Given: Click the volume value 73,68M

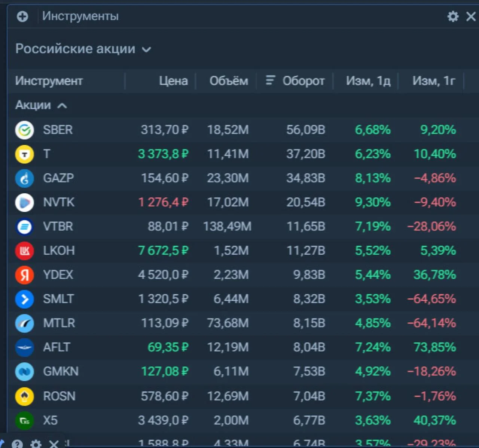Looking at the screenshot, I should (x=228, y=323).
